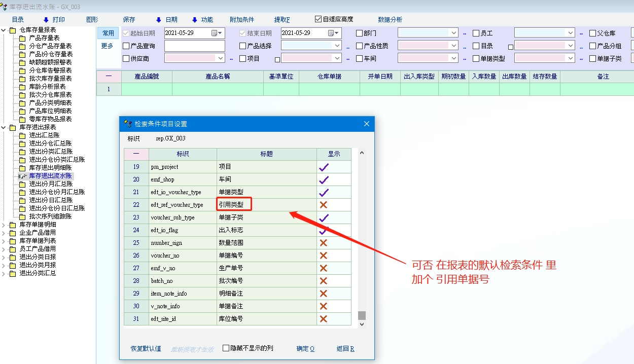The width and height of the screenshot is (634, 364).
Task: Click the purple checkmark for the 车间 row
Action: click(x=324, y=179)
